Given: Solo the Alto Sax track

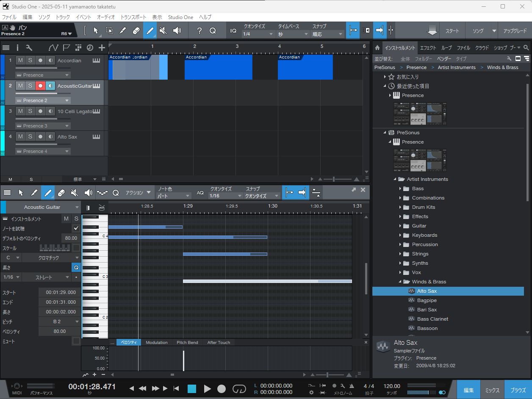Looking at the screenshot, I should tap(30, 137).
